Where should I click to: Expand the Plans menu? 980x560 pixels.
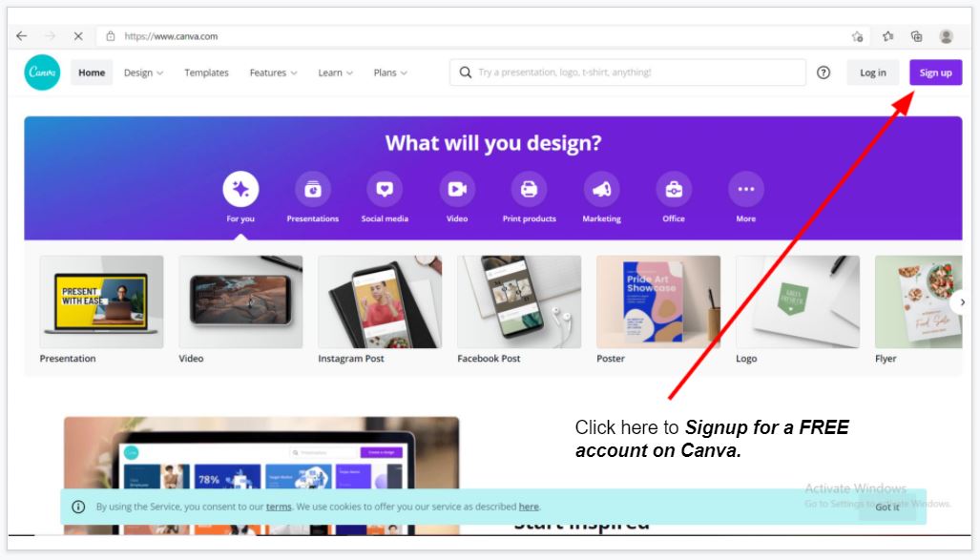(390, 73)
